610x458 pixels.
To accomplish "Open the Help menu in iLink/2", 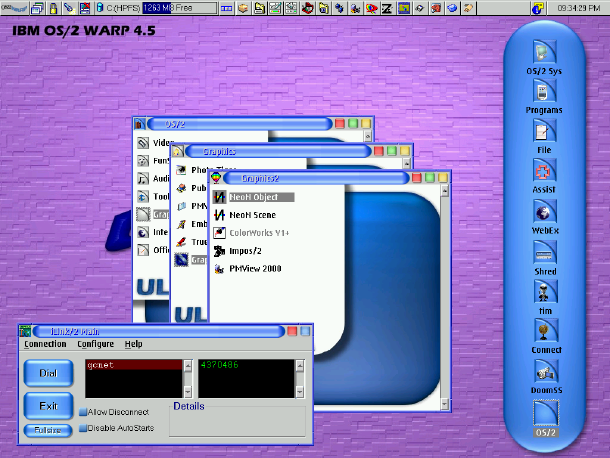I will (133, 344).
